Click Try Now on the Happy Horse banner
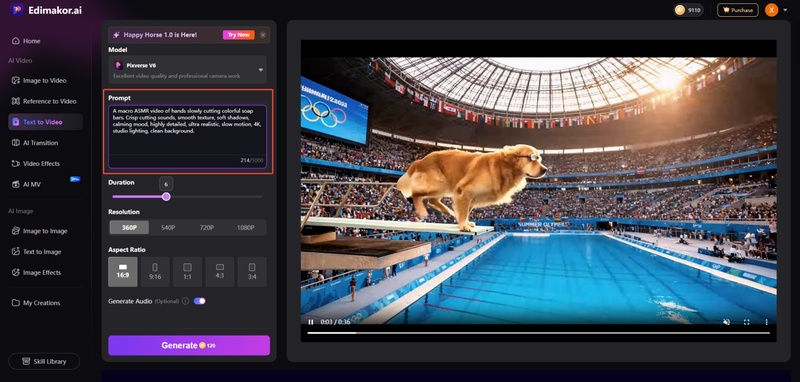800x382 pixels. [238, 35]
